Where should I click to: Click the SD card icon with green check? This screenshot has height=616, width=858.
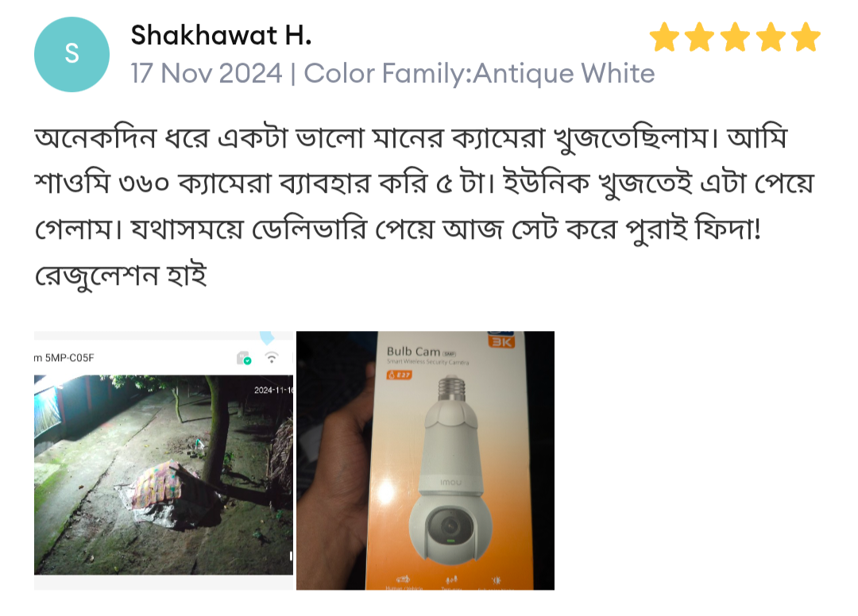point(244,358)
